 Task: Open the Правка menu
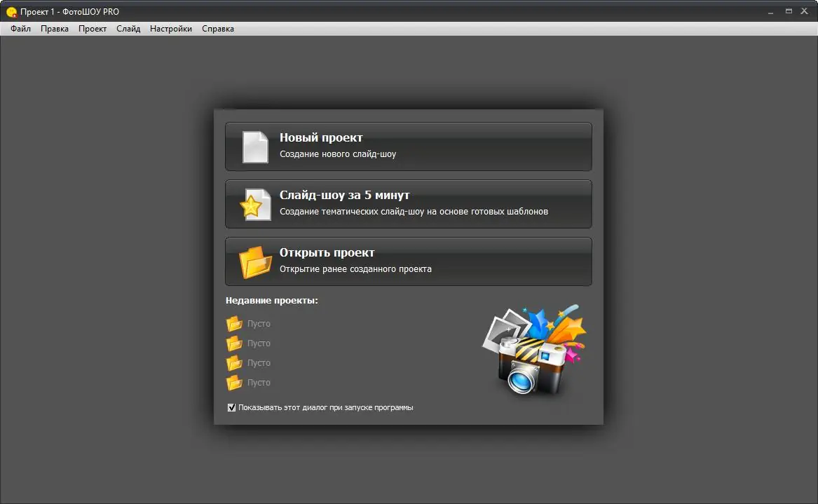(x=54, y=29)
